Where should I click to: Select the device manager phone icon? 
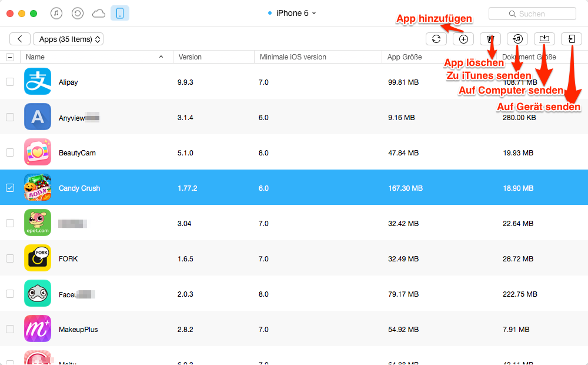click(120, 13)
